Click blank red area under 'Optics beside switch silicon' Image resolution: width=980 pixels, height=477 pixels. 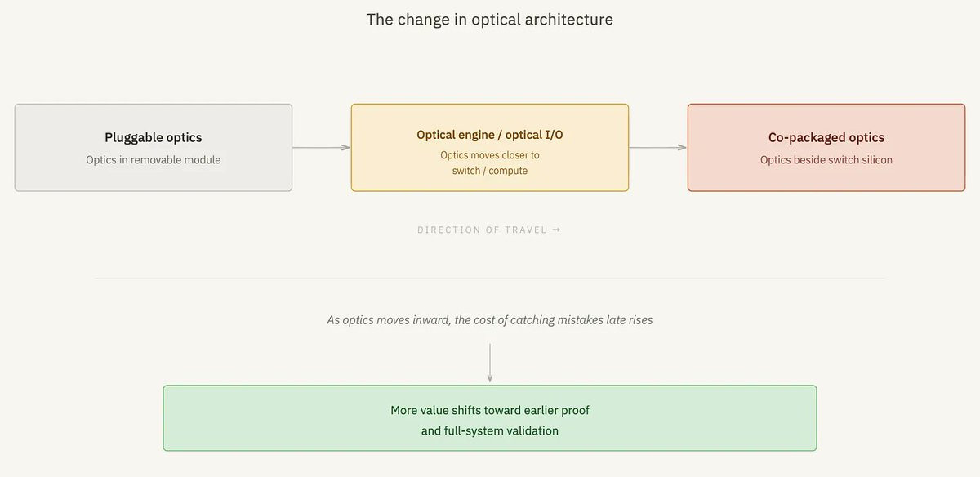[x=826, y=180]
